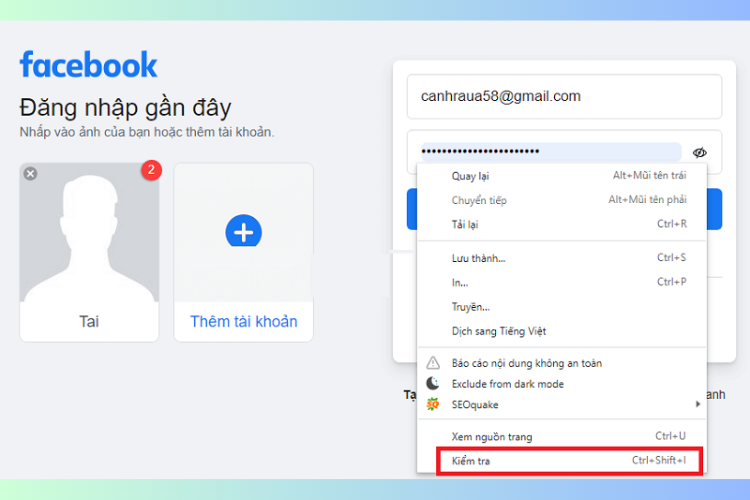Click the unsafe content warning triangle icon
Image resolution: width=750 pixels, height=500 pixels.
tap(433, 363)
